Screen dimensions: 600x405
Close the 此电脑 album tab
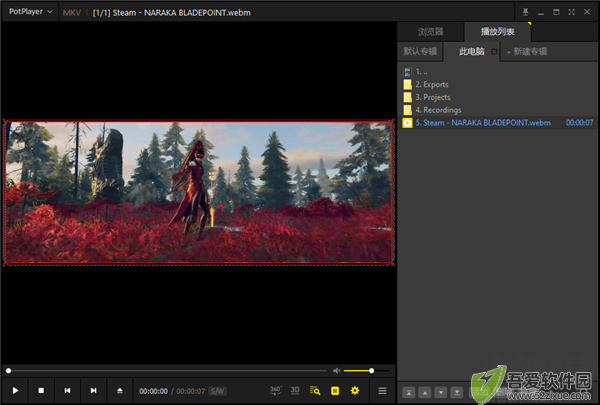[494, 52]
